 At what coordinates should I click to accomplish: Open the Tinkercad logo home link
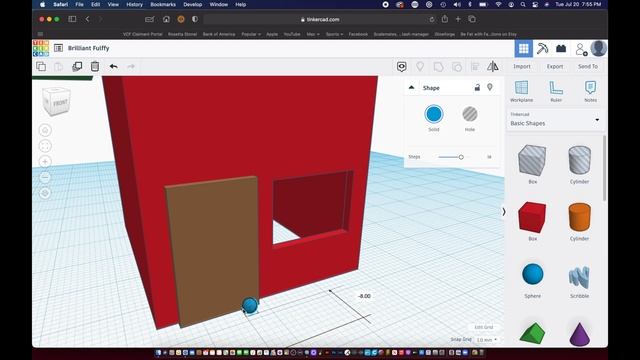(x=41, y=48)
